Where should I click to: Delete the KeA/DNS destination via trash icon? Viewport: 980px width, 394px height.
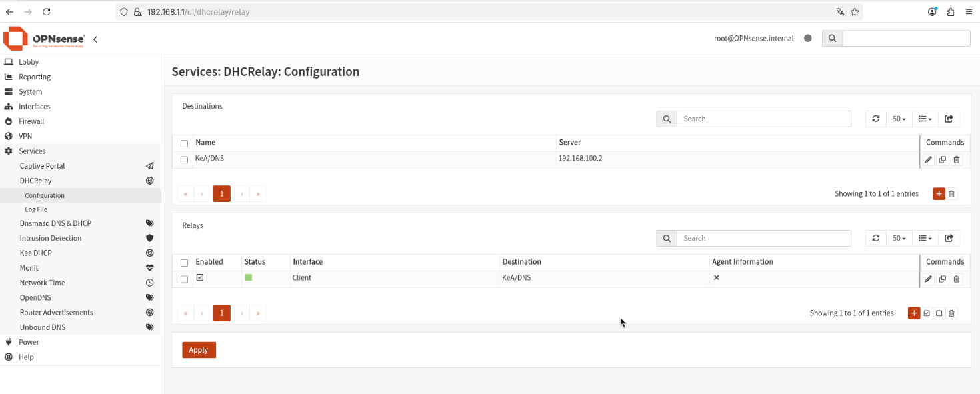point(957,159)
